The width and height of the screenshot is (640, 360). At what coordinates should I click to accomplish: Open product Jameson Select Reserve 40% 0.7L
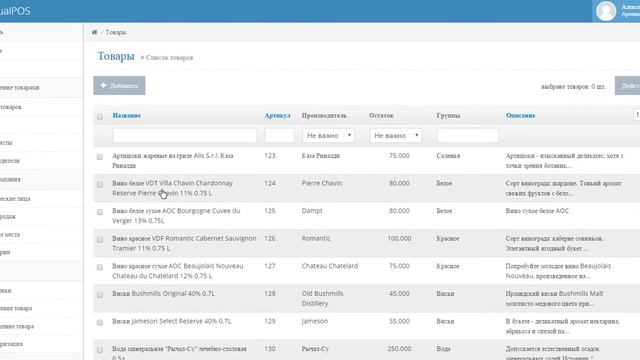tap(171, 321)
